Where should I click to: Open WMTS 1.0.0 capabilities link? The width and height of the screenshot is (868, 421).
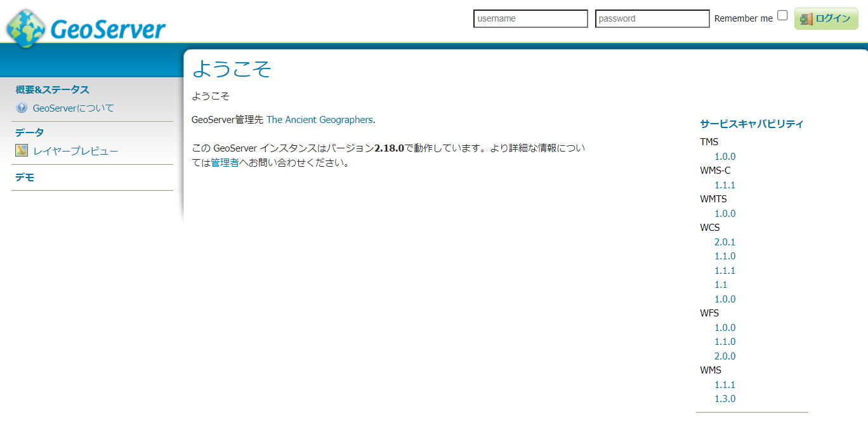pyautogui.click(x=725, y=214)
